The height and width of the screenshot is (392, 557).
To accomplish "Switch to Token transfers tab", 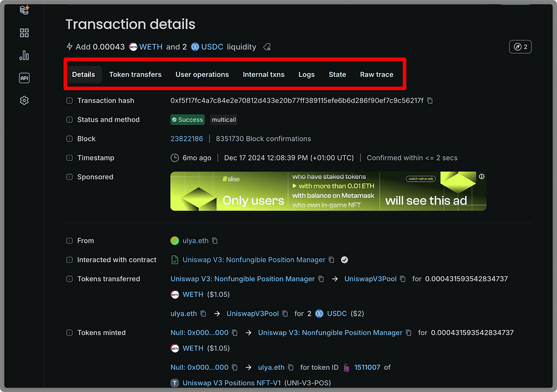I will 135,75.
